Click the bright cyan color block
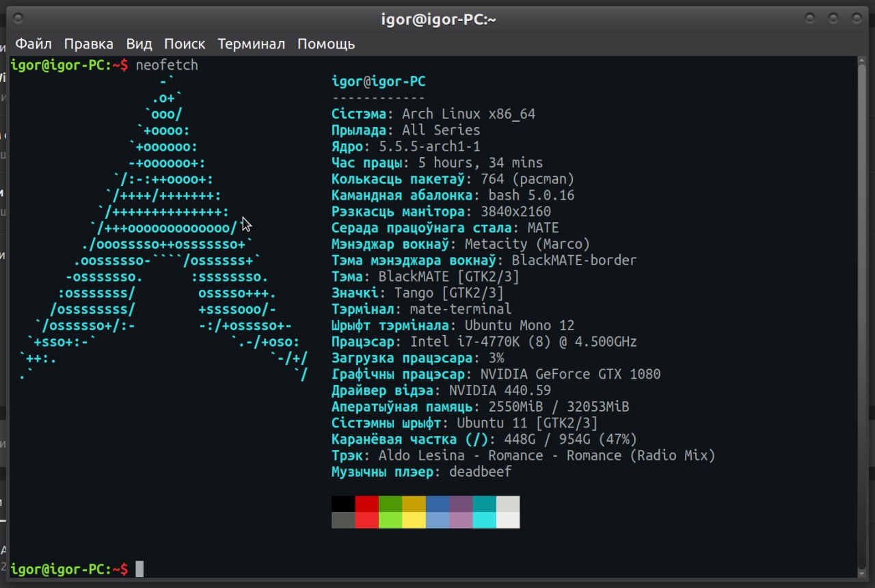The height and width of the screenshot is (588, 875). point(484,520)
